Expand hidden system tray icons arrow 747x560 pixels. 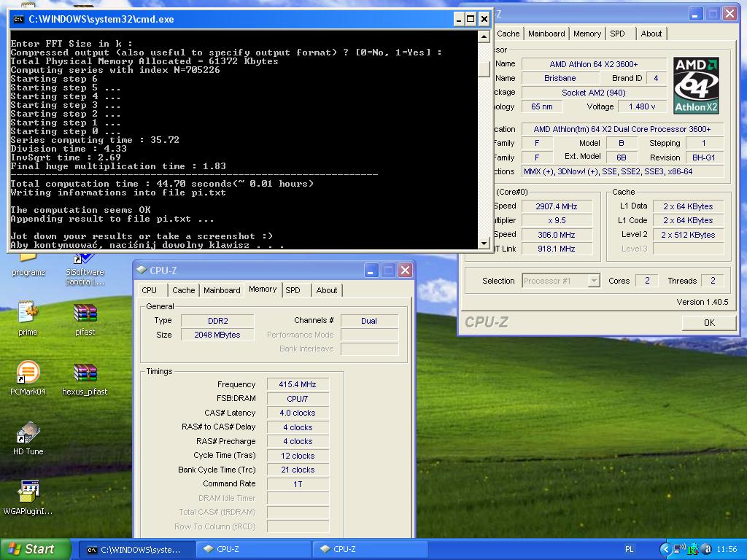click(x=665, y=549)
